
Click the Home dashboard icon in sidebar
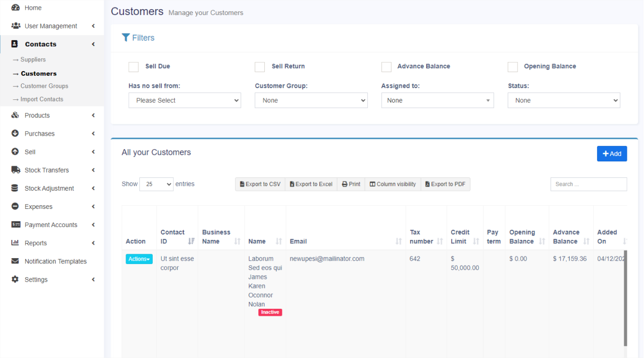point(15,8)
